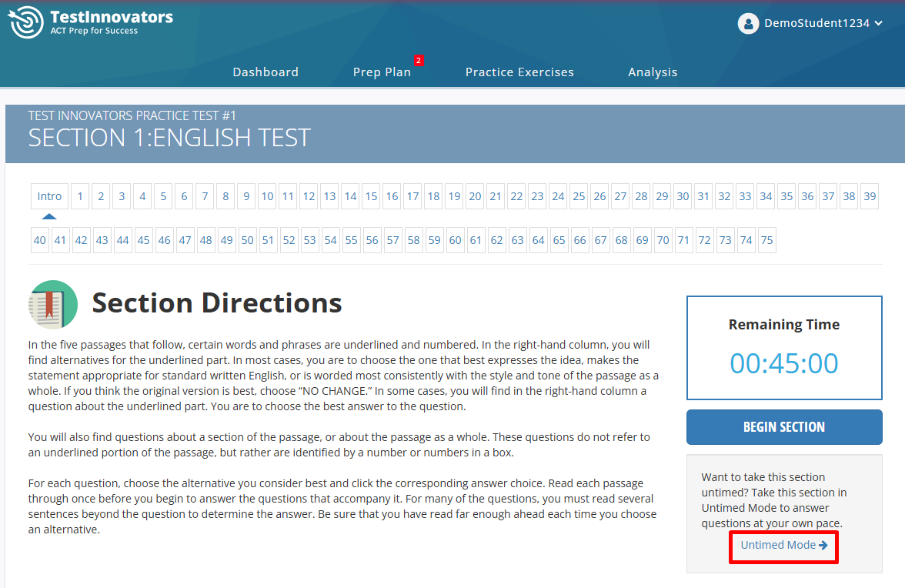Select question 75

(x=766, y=240)
